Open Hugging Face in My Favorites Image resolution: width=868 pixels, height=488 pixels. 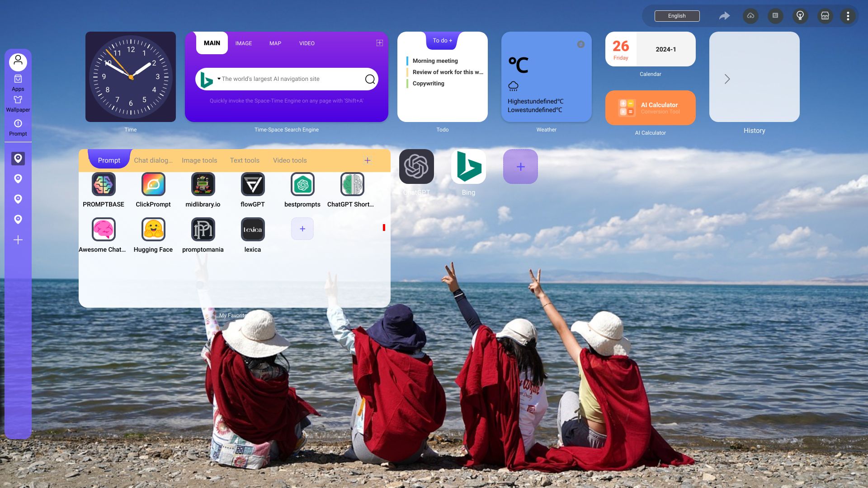153,230
